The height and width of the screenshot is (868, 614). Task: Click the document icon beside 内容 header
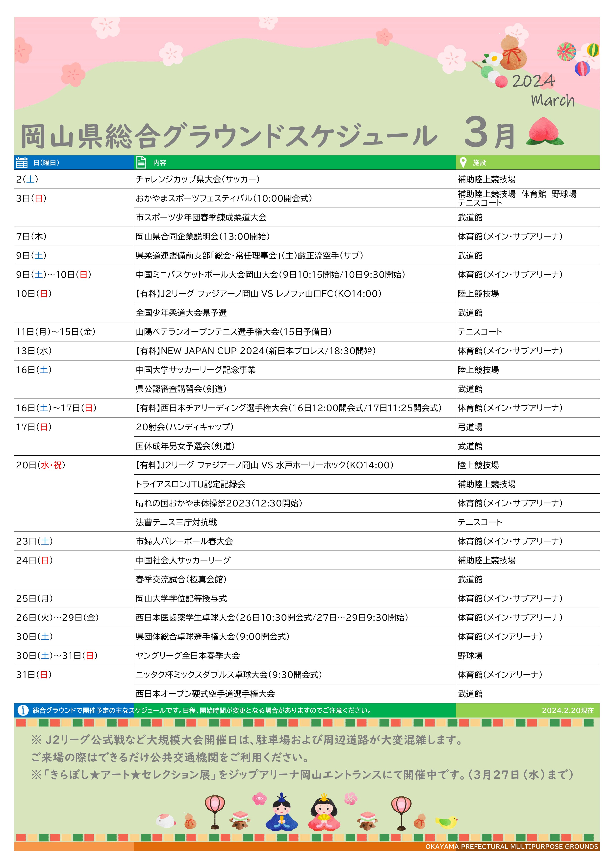pos(141,162)
